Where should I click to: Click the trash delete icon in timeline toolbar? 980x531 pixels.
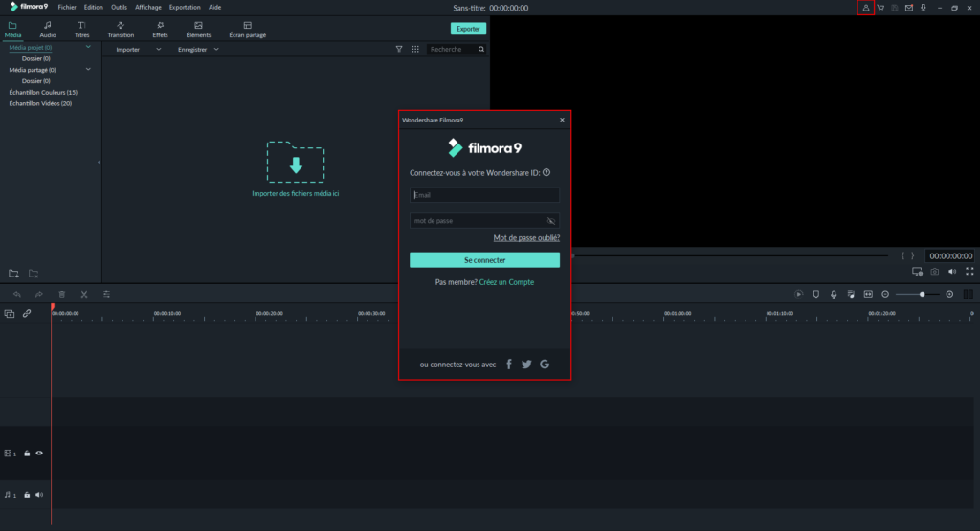(x=62, y=294)
